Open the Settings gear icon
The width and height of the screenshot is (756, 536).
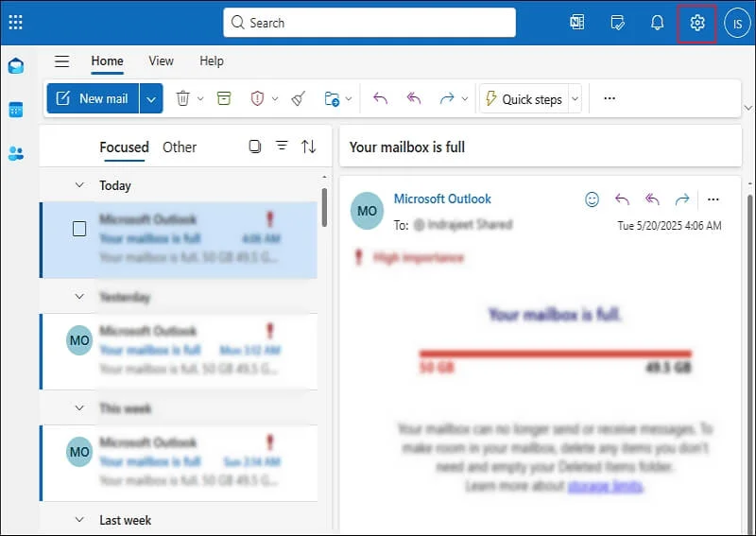pos(696,23)
